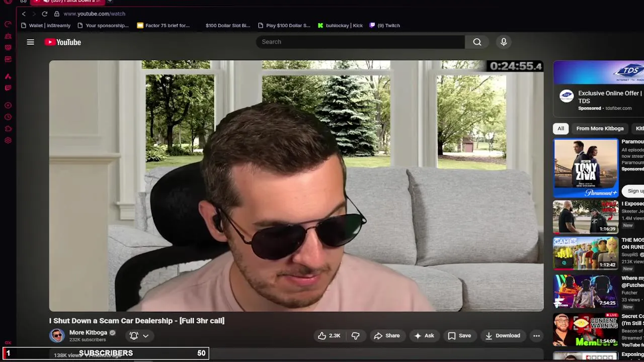This screenshot has width=644, height=362.
Task: Open the 7:54:25 video thumbnail
Action: pyautogui.click(x=586, y=291)
